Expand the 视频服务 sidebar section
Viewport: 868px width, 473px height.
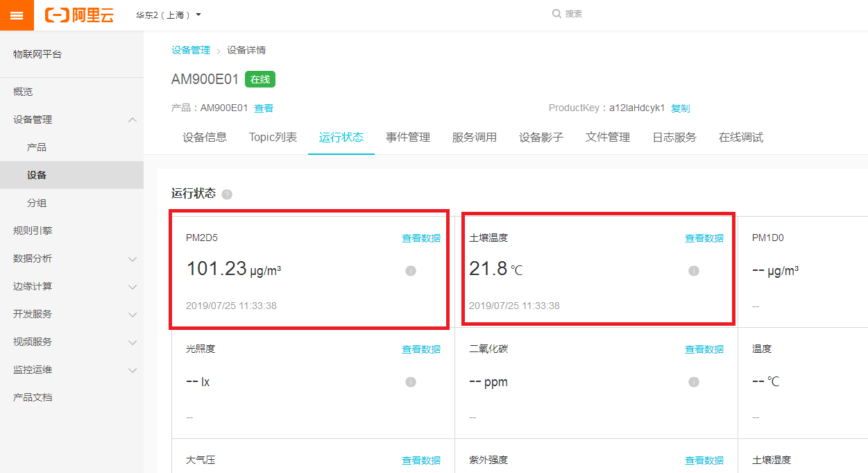133,342
